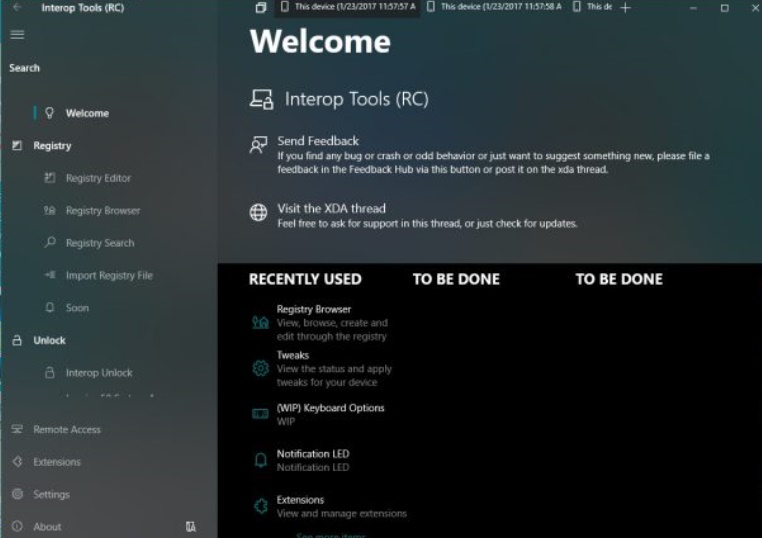The width and height of the screenshot is (762, 538).
Task: Click the (WIP) Keyboard Options icon
Action: [x=260, y=414]
